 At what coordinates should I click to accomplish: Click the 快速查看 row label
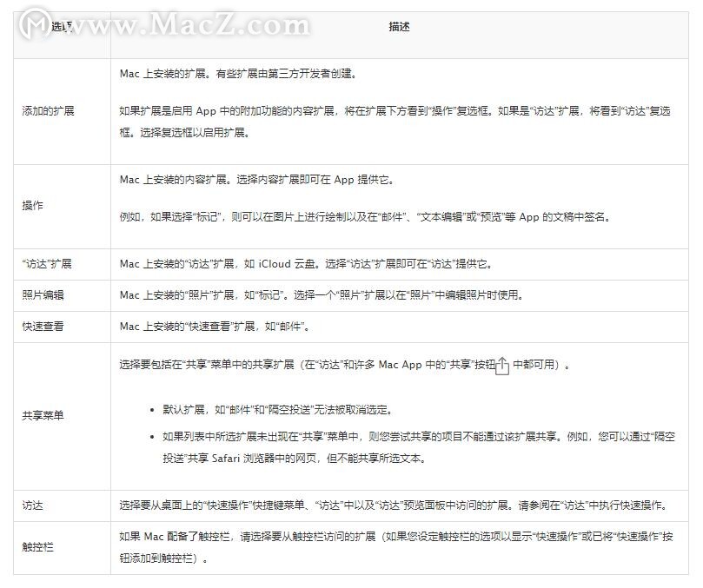43,327
